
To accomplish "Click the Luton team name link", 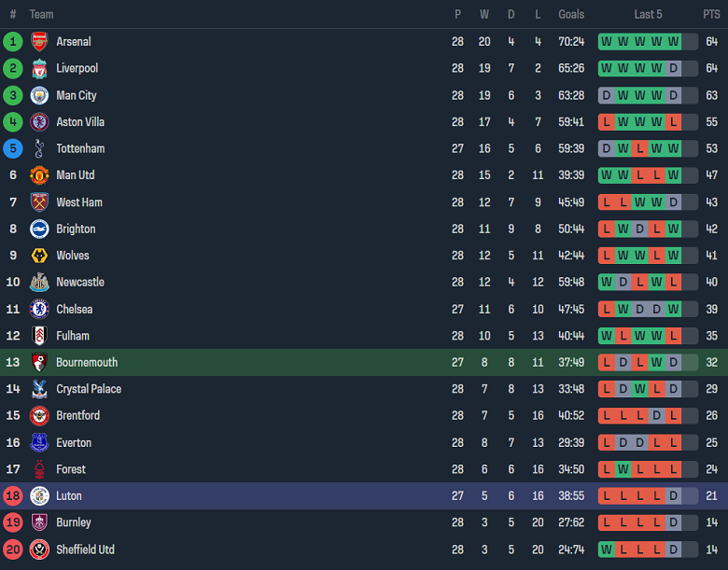I will click(69, 496).
